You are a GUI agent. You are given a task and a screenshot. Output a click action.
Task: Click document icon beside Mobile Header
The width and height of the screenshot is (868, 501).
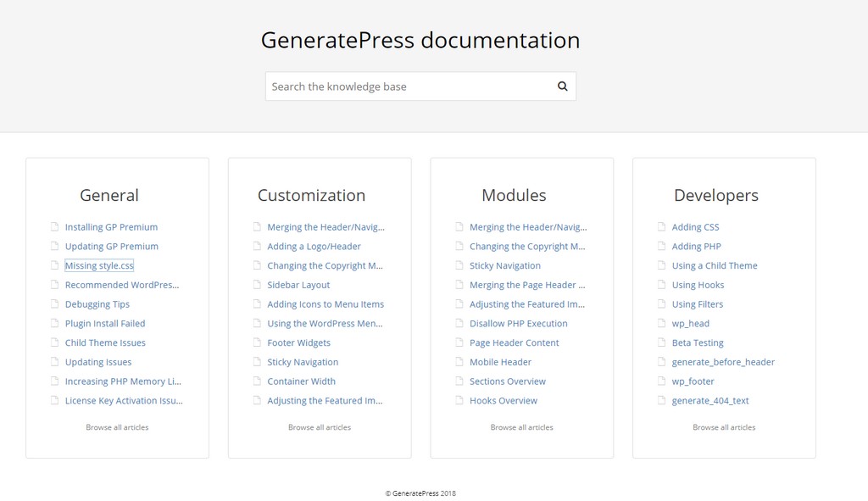(x=459, y=362)
